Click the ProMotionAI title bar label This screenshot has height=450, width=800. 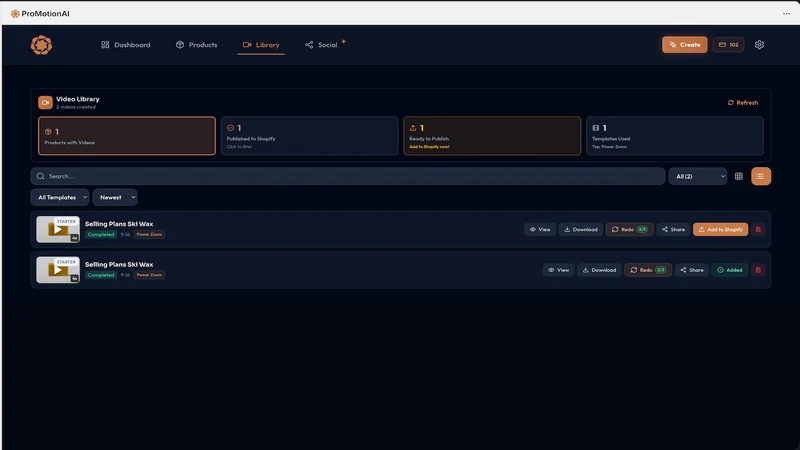[45, 14]
